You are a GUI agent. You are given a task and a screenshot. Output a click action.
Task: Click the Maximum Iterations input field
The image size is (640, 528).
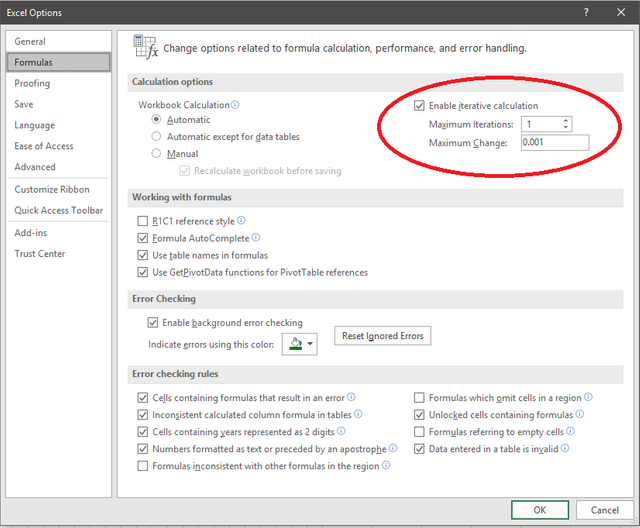[x=541, y=124]
